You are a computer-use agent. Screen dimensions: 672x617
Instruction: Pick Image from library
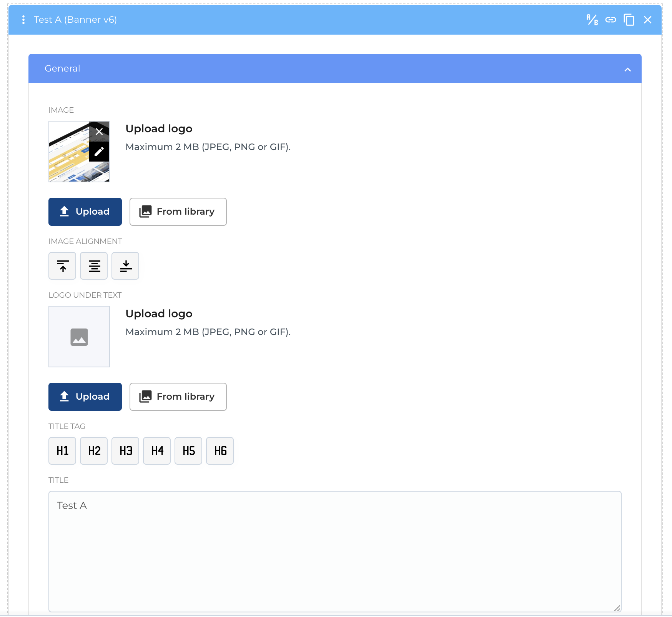coord(178,212)
